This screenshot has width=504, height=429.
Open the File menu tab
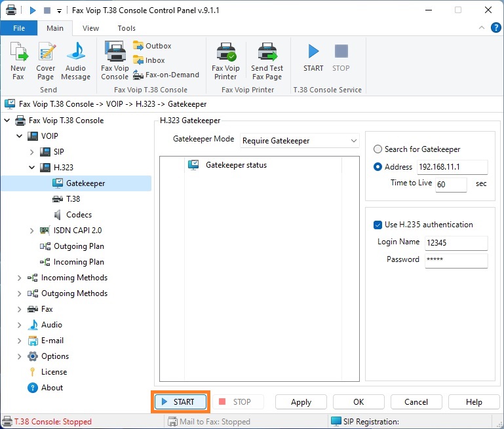[x=19, y=28]
